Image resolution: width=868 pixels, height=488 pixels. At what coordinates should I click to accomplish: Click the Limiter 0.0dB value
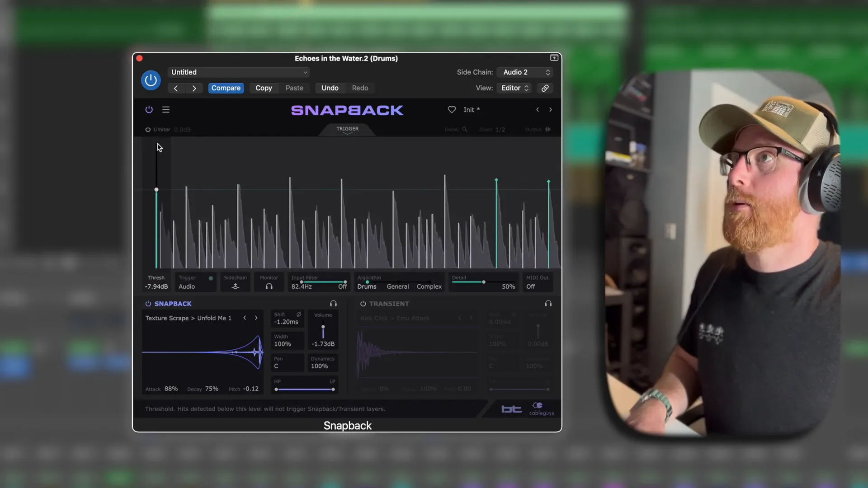point(182,130)
